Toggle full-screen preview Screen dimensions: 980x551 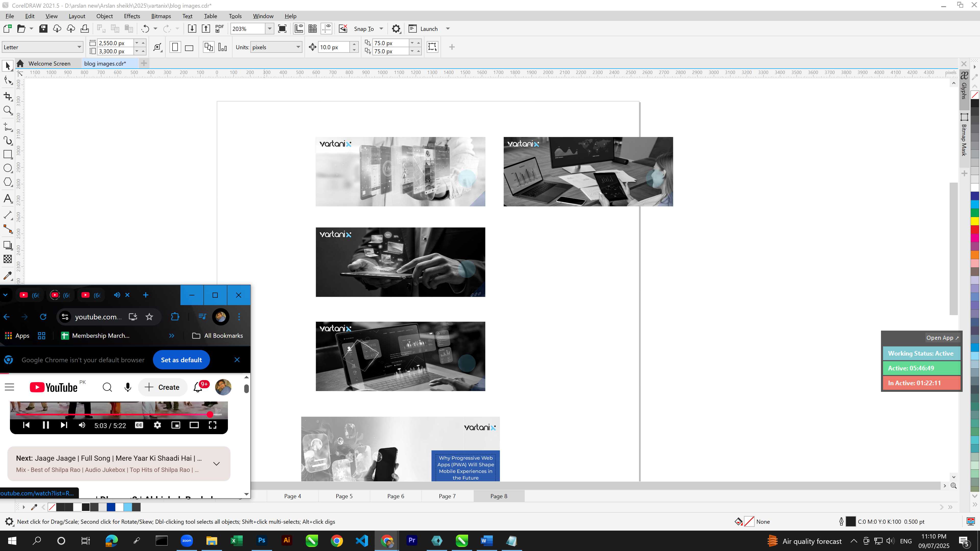282,29
